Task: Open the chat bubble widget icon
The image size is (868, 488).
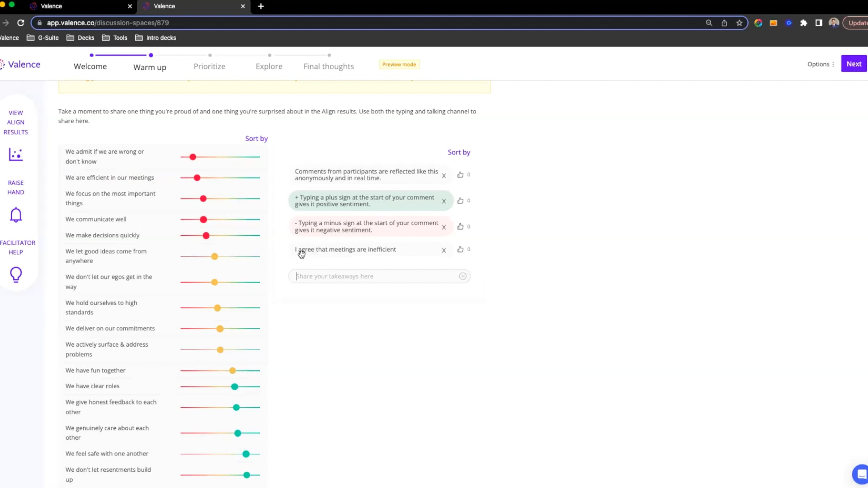Action: point(861,474)
